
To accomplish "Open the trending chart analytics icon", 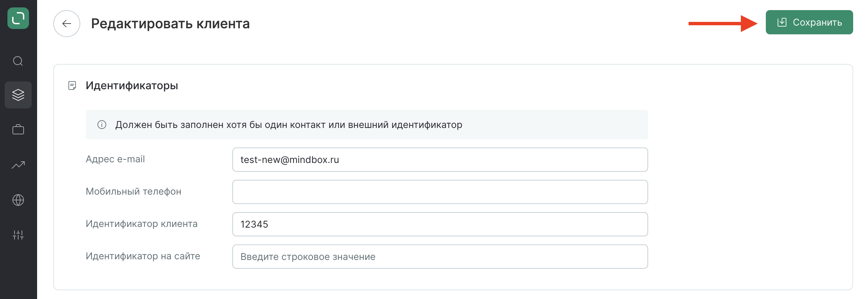I will [18, 165].
